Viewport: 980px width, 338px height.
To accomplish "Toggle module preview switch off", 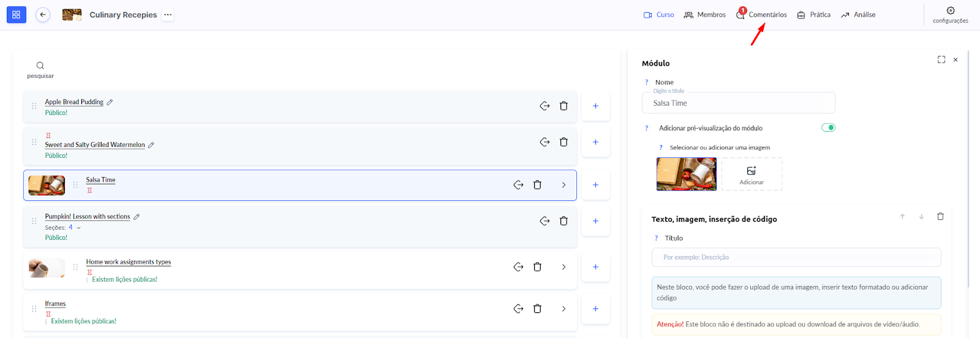I will pyautogui.click(x=828, y=127).
